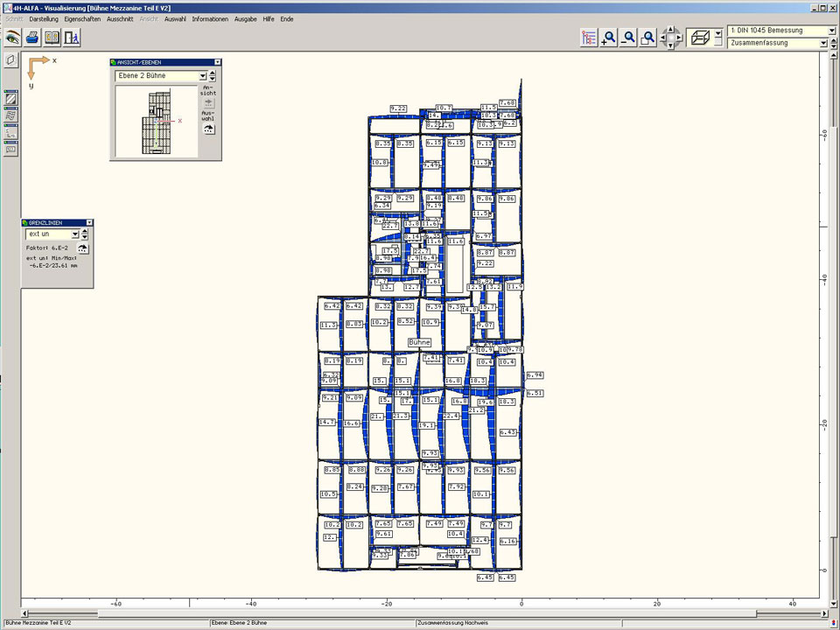The width and height of the screenshot is (840, 630).
Task: Click the eye view icon in toolbar
Action: (12, 38)
